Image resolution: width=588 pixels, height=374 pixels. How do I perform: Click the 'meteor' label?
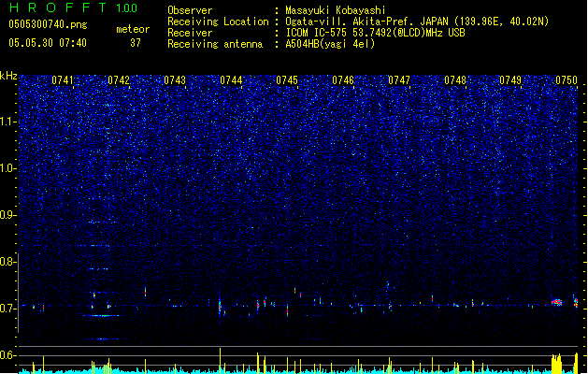click(133, 29)
